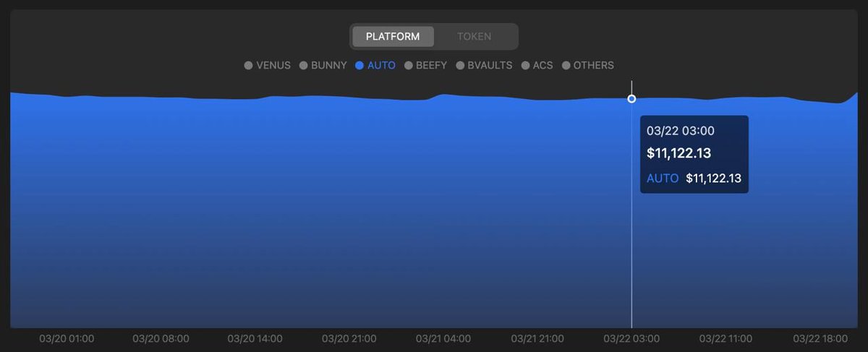Click the 03/20 01:00 axis label
The image size is (868, 352).
coord(67,338)
